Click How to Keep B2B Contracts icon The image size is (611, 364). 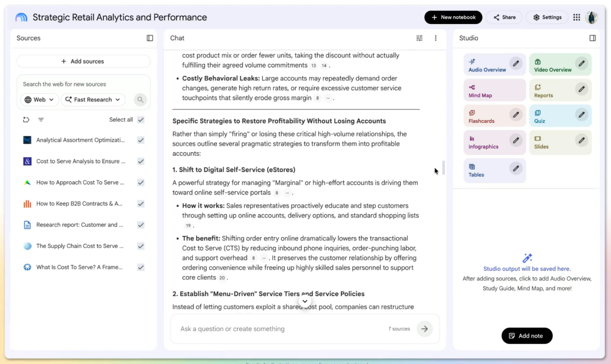coord(27,204)
